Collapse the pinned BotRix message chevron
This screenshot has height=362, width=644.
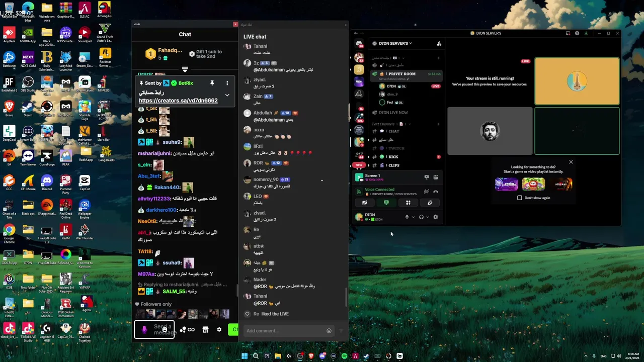[227, 95]
